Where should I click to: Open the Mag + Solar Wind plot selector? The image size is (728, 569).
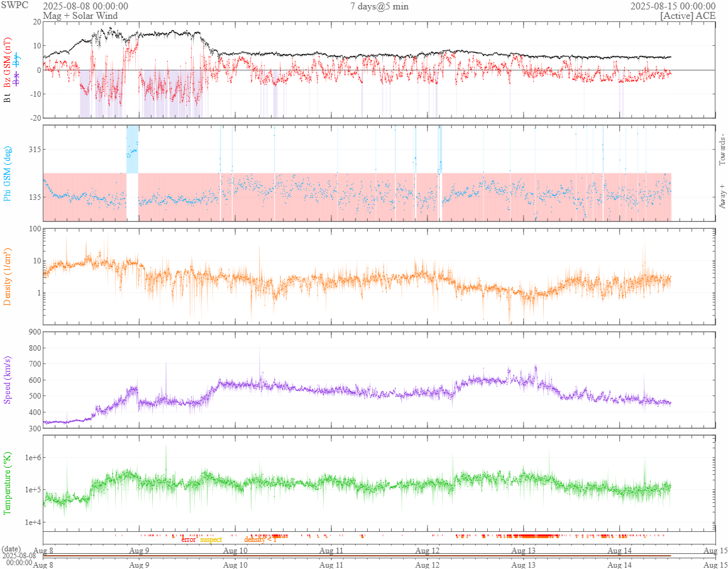pyautogui.click(x=80, y=16)
